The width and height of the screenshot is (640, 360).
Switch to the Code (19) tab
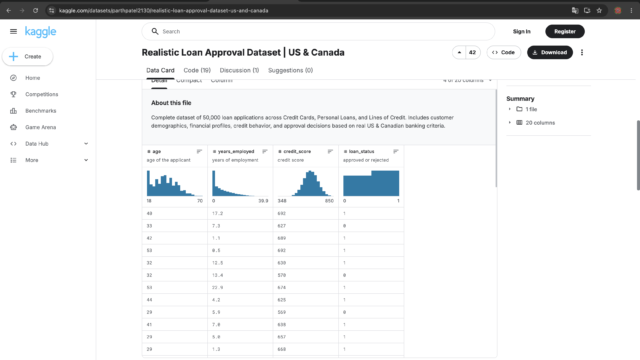pyautogui.click(x=197, y=71)
